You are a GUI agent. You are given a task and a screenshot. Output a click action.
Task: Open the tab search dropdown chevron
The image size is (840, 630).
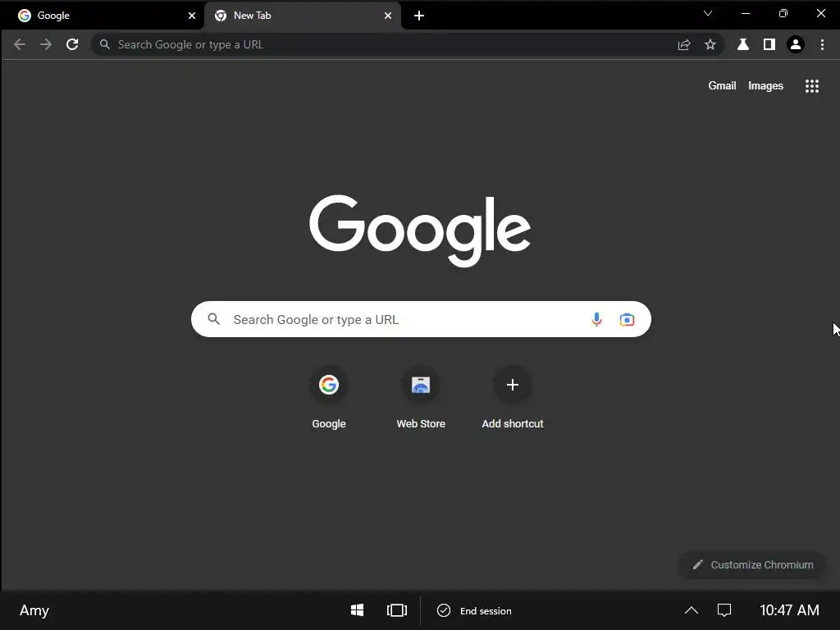[708, 13]
